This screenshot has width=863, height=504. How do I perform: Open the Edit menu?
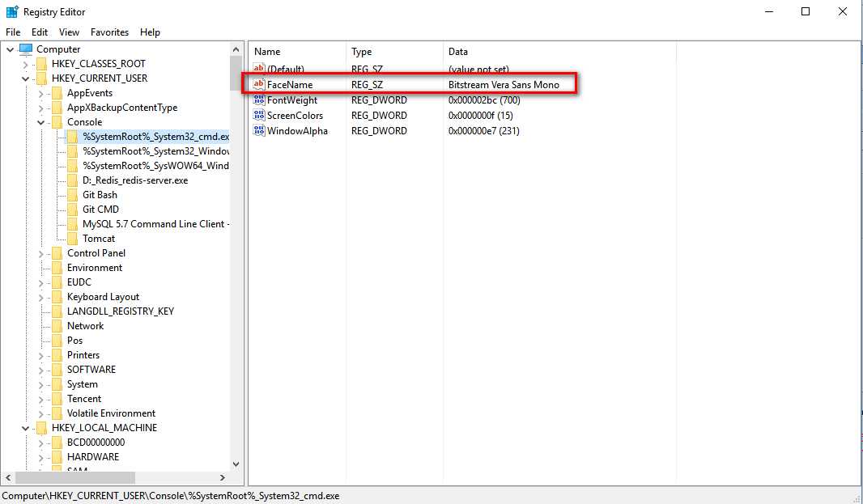(40, 32)
